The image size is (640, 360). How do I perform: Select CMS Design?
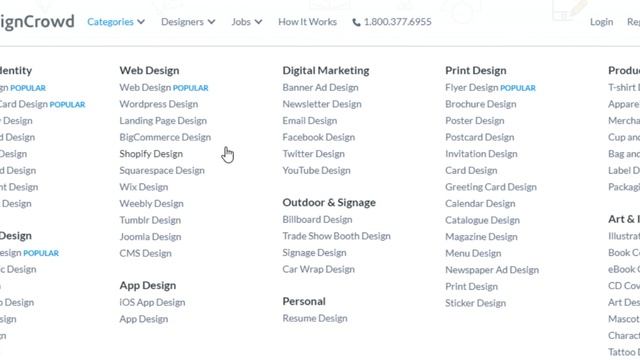pos(145,253)
